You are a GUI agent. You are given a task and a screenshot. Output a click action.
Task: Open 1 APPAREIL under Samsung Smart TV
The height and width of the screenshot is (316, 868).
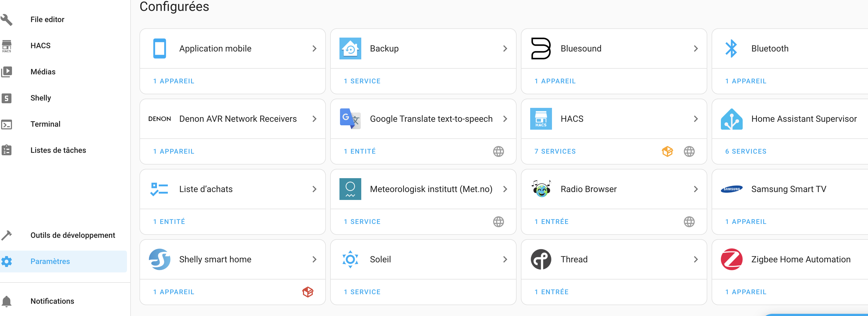746,222
